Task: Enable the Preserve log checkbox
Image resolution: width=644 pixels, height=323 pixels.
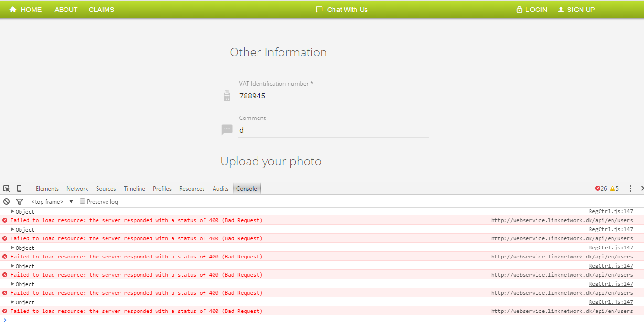Action: point(82,201)
